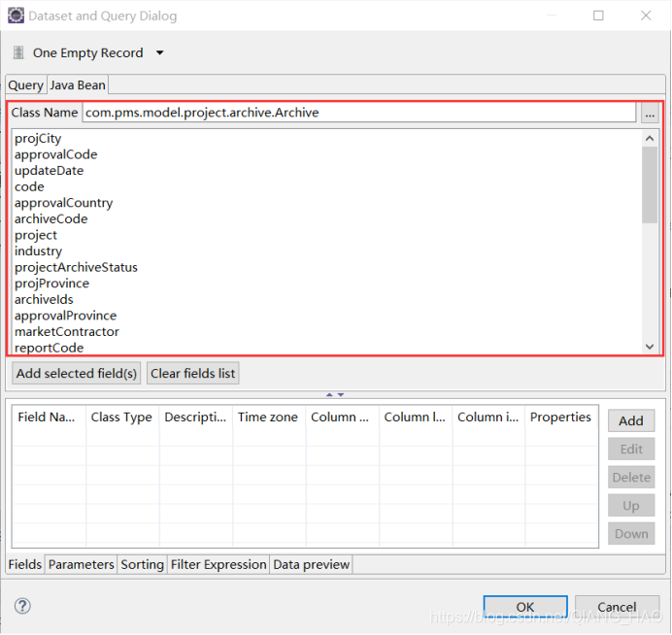Select the industry field entry
The width and height of the screenshot is (672, 635).
point(38,251)
